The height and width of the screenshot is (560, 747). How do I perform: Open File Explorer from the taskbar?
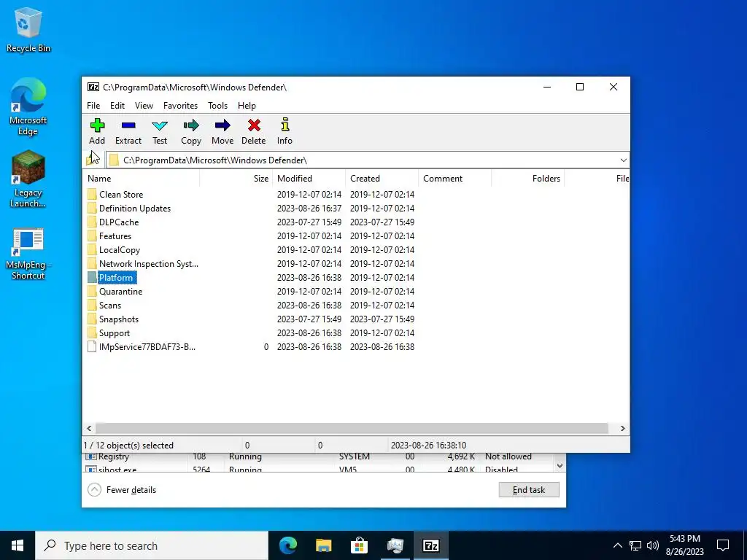324,545
